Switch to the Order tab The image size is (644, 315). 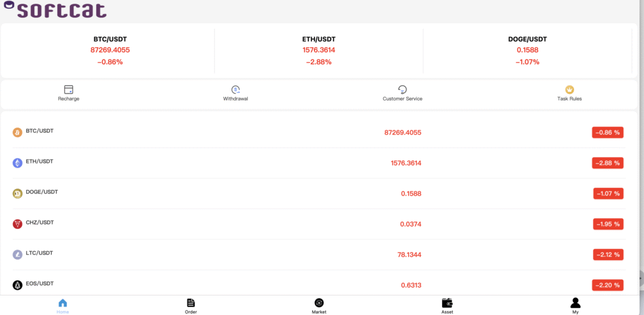[191, 306]
